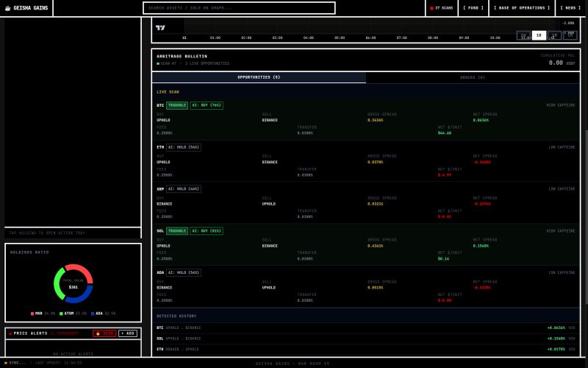The width and height of the screenshot is (588, 368).
Task: Click the ETH row in Detected History
Action: tap(365, 349)
